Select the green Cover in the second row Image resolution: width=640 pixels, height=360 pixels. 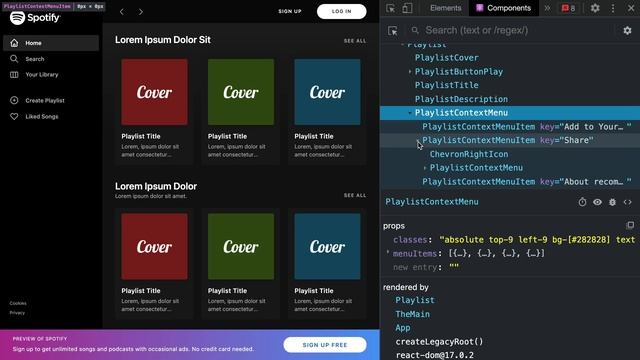coord(241,246)
